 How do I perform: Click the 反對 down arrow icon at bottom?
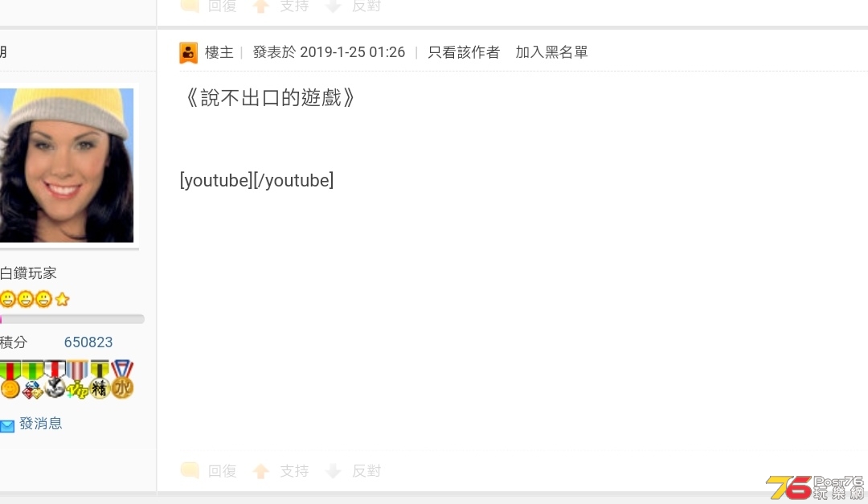pyautogui.click(x=334, y=471)
